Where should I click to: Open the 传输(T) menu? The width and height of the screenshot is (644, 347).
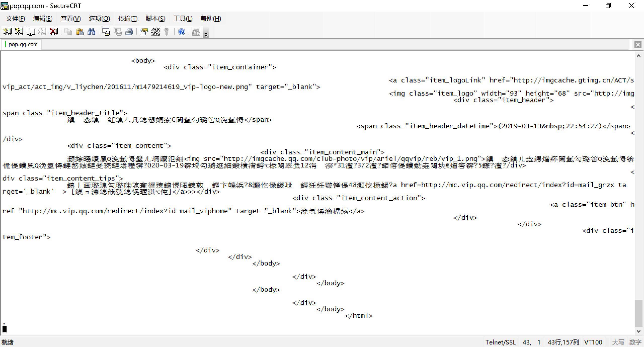128,19
